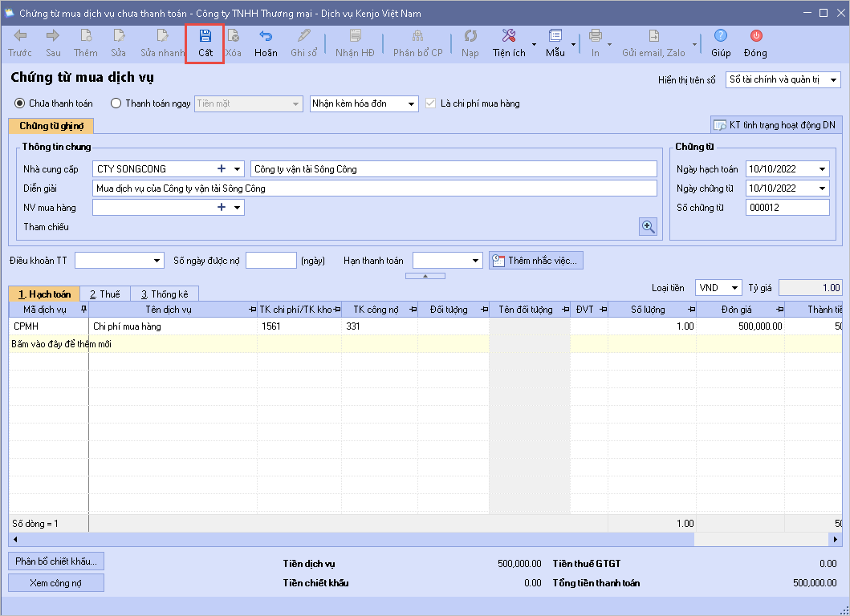Open the Tiện ích utilities tool
The height and width of the screenshot is (616, 850).
509,43
